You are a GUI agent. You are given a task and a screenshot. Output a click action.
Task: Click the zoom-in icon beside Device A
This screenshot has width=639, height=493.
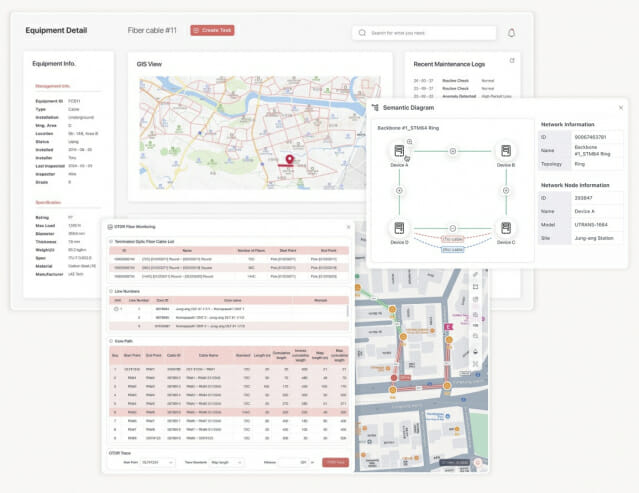click(410, 141)
